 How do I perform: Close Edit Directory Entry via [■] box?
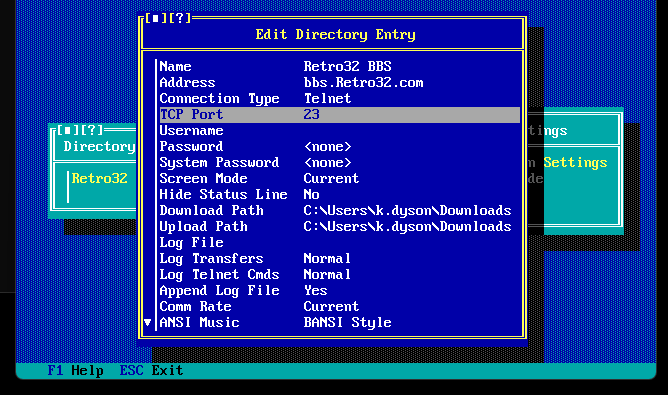pyautogui.click(x=155, y=18)
